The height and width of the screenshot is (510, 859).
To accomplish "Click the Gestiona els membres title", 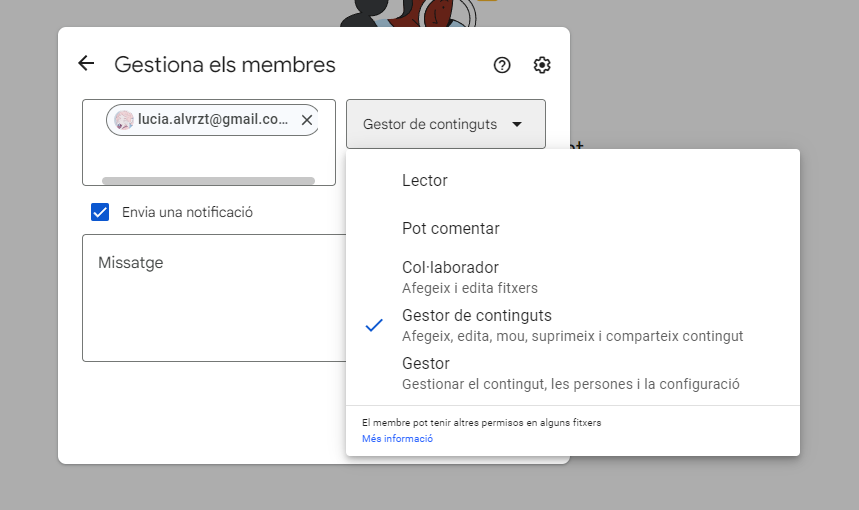I will click(x=225, y=65).
